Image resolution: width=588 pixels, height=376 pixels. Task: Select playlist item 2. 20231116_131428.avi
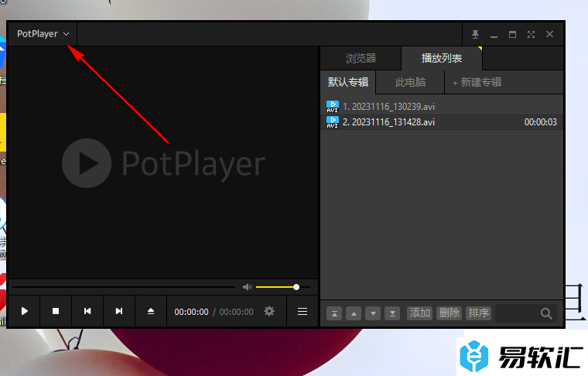[442, 122]
